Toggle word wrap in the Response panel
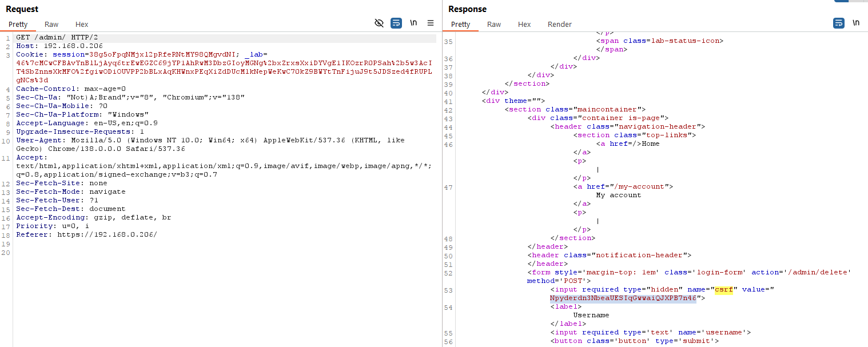The image size is (868, 347). click(x=839, y=23)
